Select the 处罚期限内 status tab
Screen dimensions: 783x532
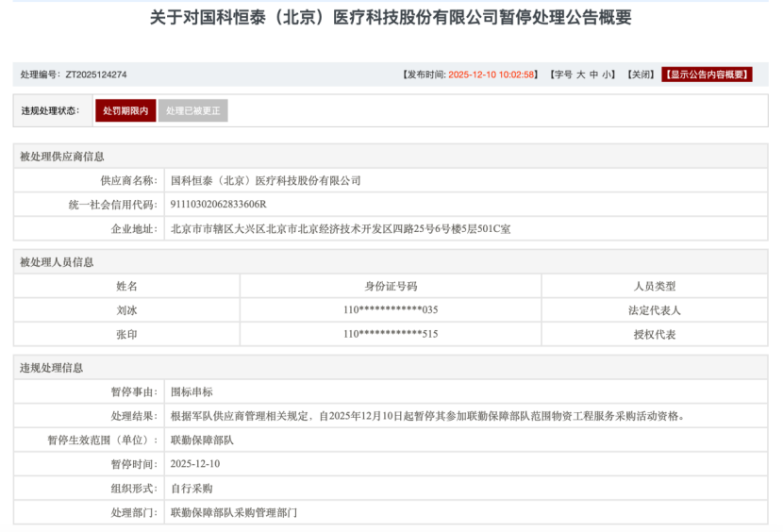125,111
